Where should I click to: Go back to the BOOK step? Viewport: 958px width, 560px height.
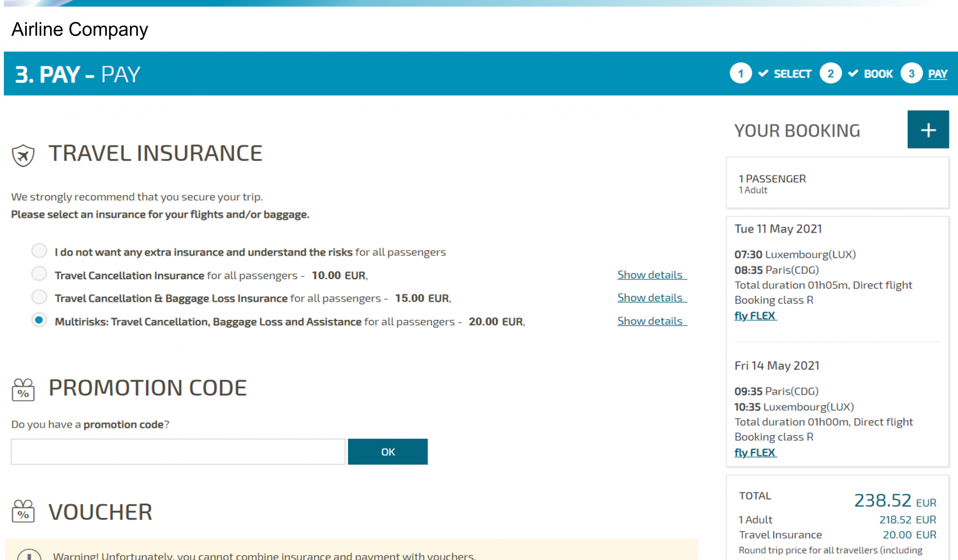(878, 74)
